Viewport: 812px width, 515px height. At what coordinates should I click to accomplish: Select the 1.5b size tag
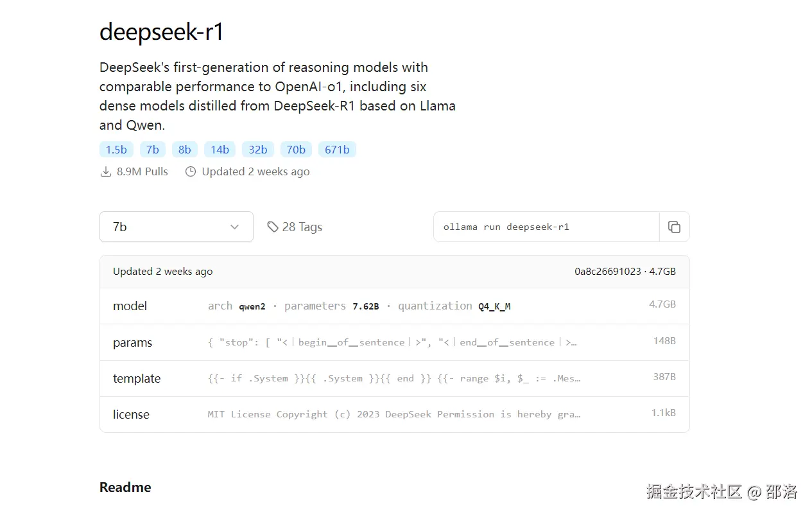(x=116, y=150)
